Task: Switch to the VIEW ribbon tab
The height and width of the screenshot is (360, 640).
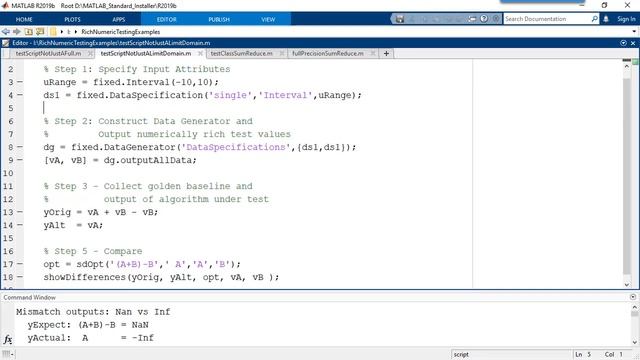Action: point(268,19)
